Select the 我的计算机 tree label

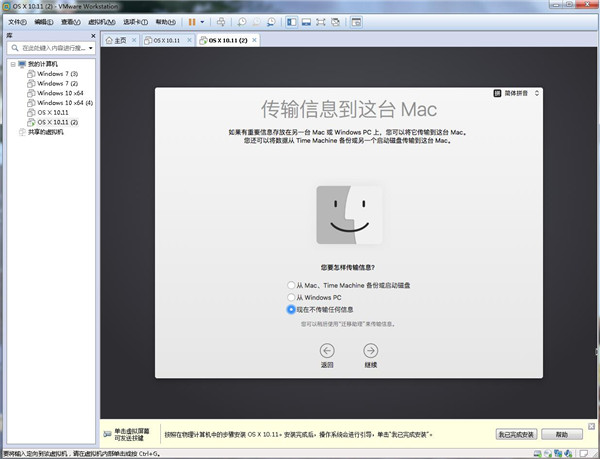tap(42, 64)
